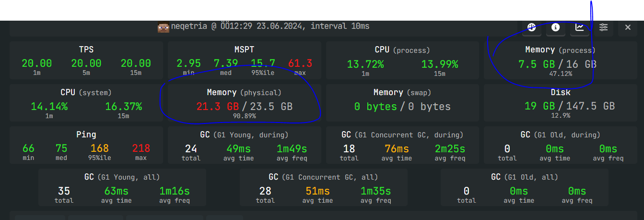Click the Ping max value 218
The width and height of the screenshot is (644, 220).
141,148
